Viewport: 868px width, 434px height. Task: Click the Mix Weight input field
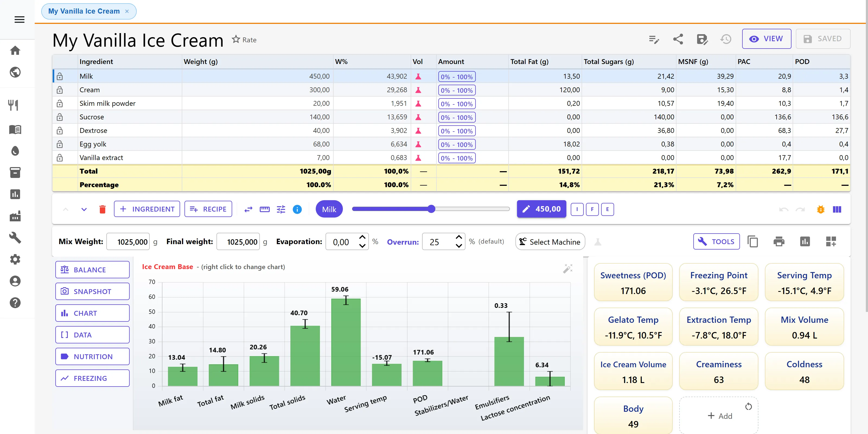(128, 242)
